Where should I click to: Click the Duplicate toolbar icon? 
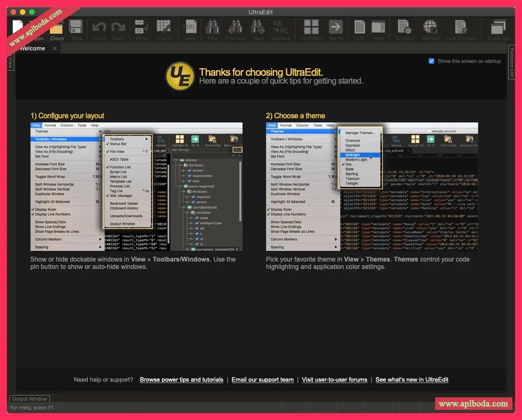coord(498,30)
